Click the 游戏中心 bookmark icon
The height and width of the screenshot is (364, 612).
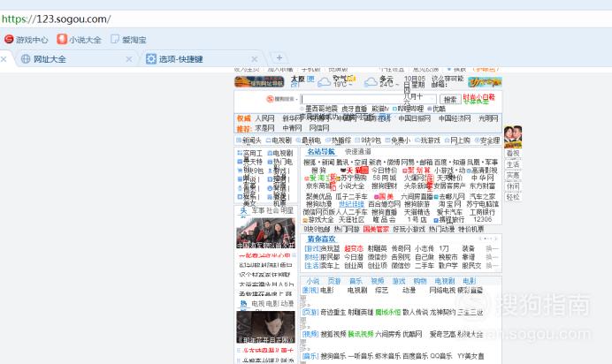click(x=9, y=40)
